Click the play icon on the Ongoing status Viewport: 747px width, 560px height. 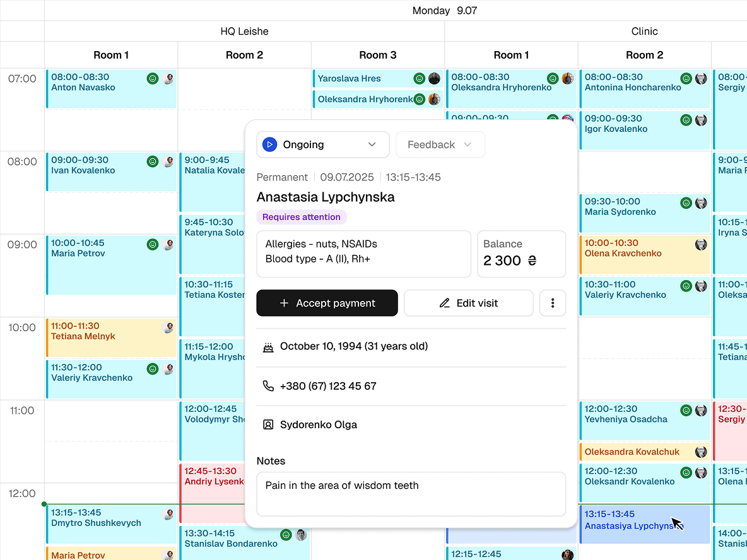269,144
